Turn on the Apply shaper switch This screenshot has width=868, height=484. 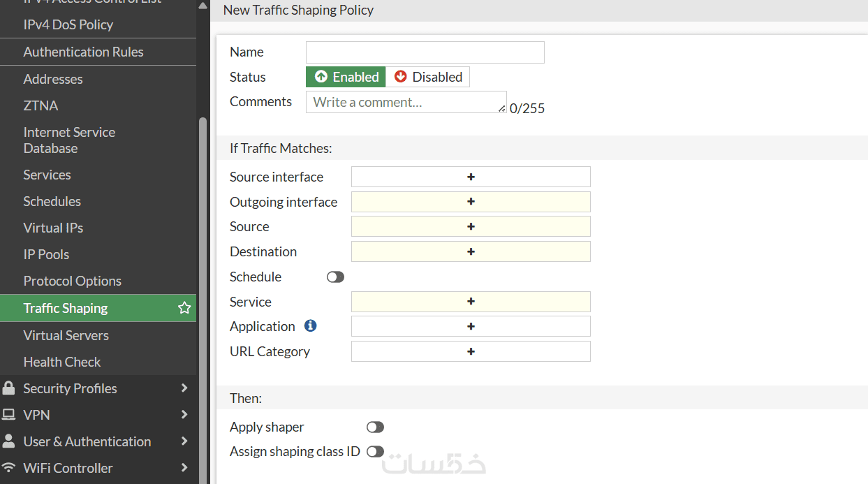(375, 427)
